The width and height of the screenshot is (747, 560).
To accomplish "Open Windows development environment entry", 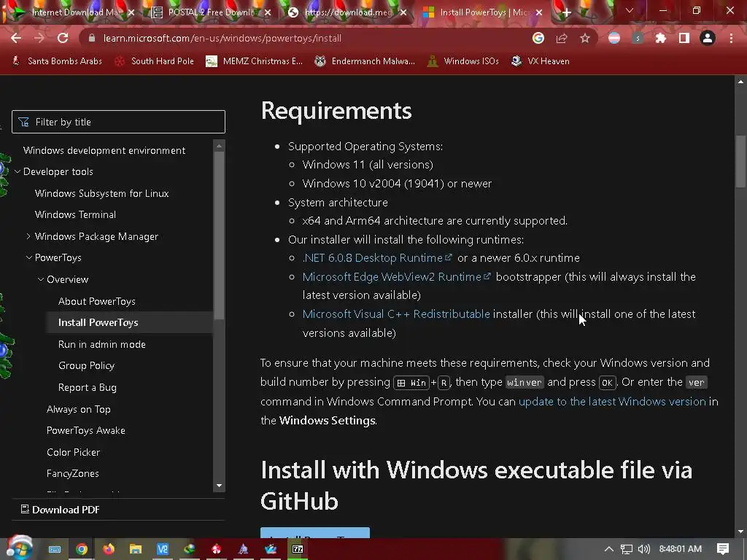I will (104, 150).
